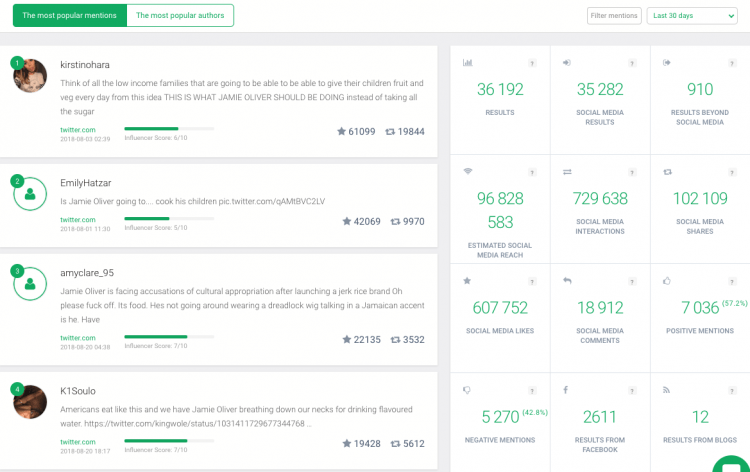Open the 'Last 30 days' dropdown
Viewport: 750px width, 472px height.
tap(692, 15)
